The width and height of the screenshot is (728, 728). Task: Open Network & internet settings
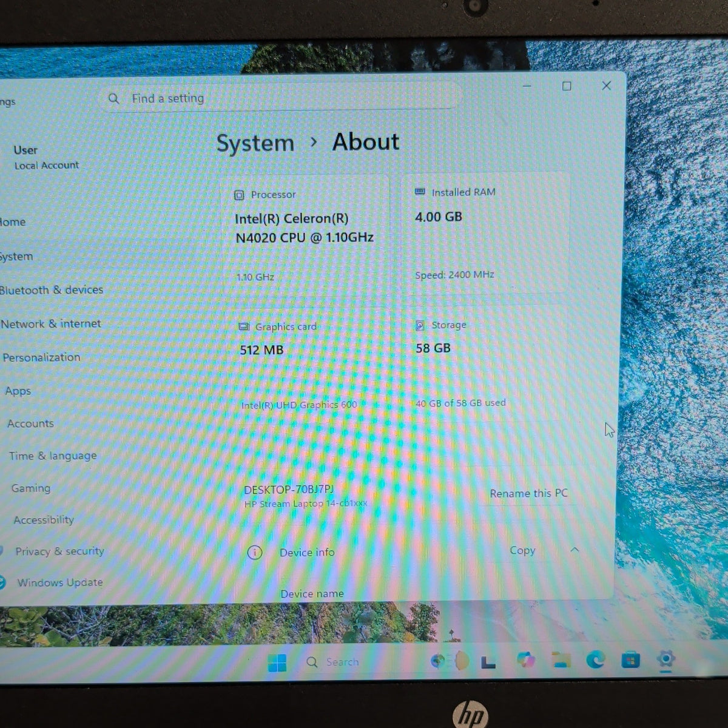tap(51, 324)
